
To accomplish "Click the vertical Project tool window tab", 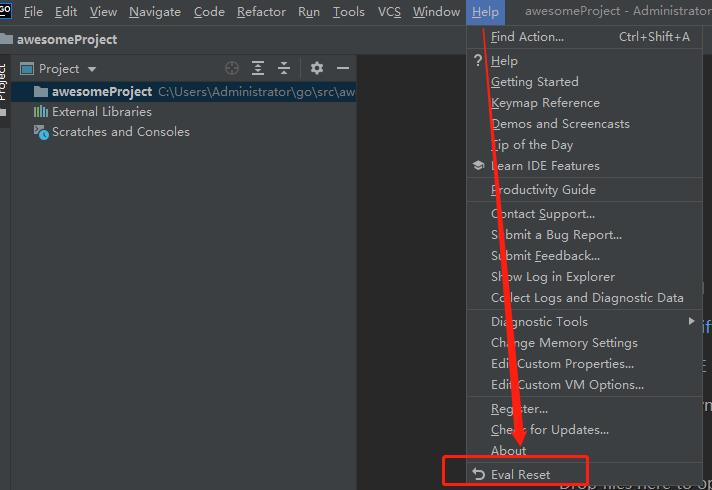I will coord(4,82).
